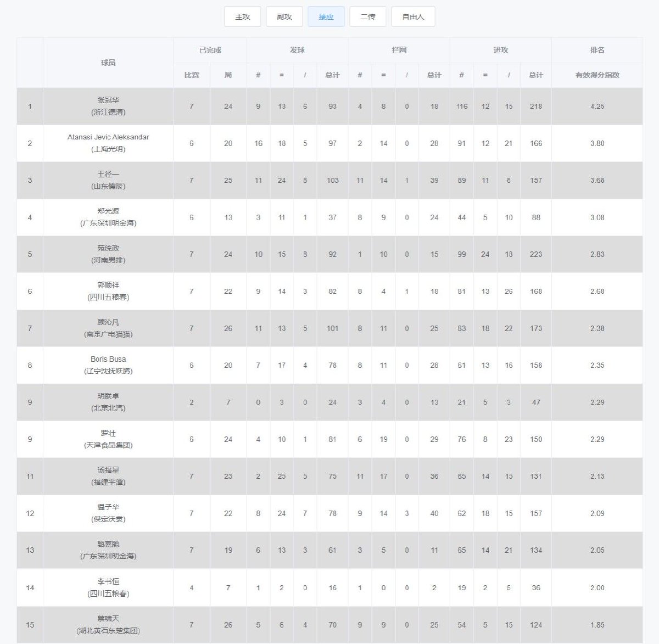Viewport: 659px width, 644px height.
Task: Open Boris Busa player entry
Action: pos(108,359)
